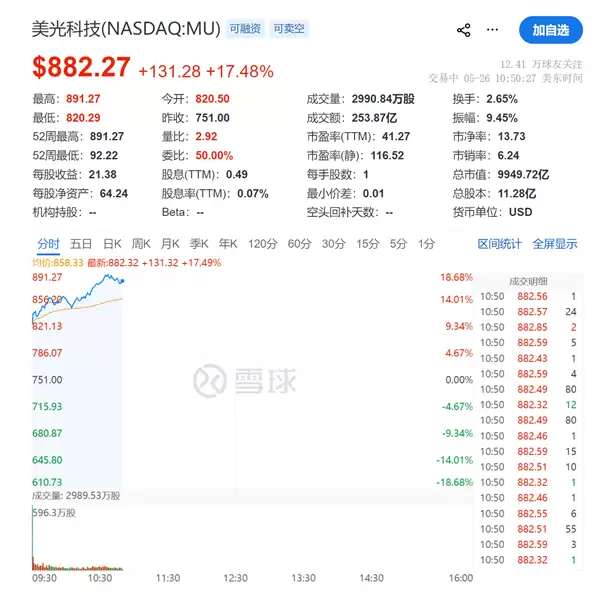Viewport: 600px width, 598px height.
Task: Switch to the 日K tab
Action: (112, 244)
